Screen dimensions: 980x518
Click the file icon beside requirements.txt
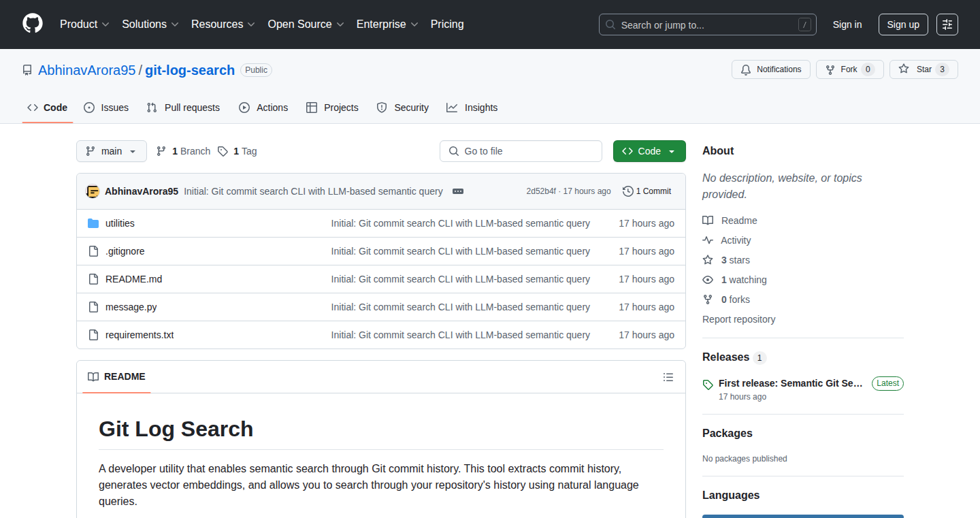[x=93, y=335]
